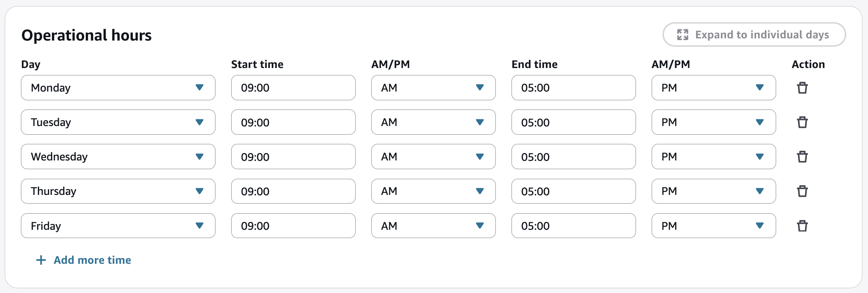The width and height of the screenshot is (868, 293).
Task: Select Monday's start time field
Action: click(x=293, y=88)
